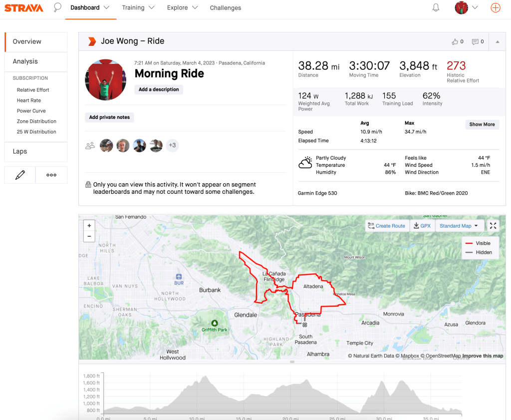
Task: Click the pencil edit activity icon
Action: 20,175
